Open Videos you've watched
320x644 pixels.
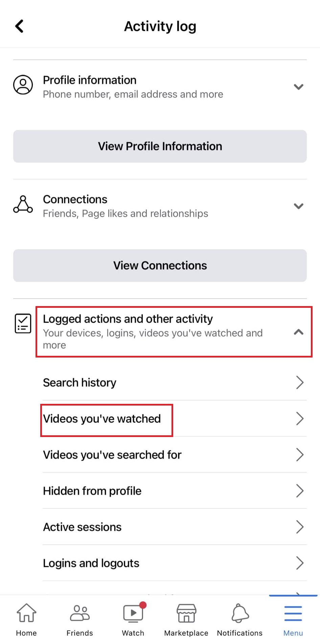pyautogui.click(x=175, y=419)
